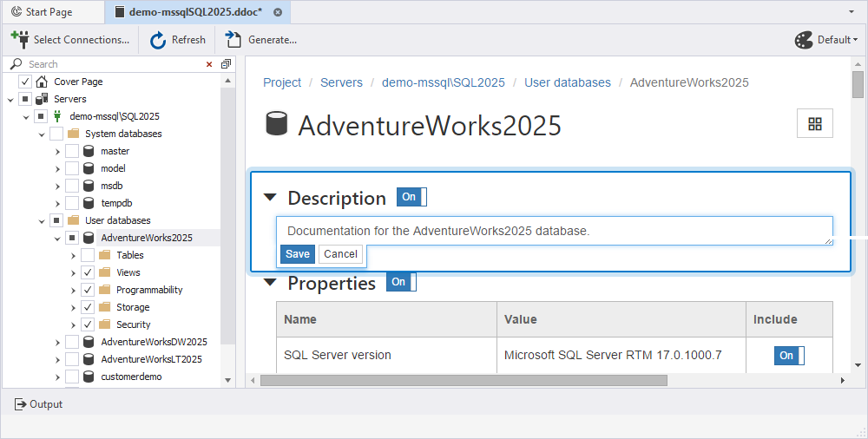Collapse the Servers tree node
Screen dimensions: 868x439
[x=10, y=100]
